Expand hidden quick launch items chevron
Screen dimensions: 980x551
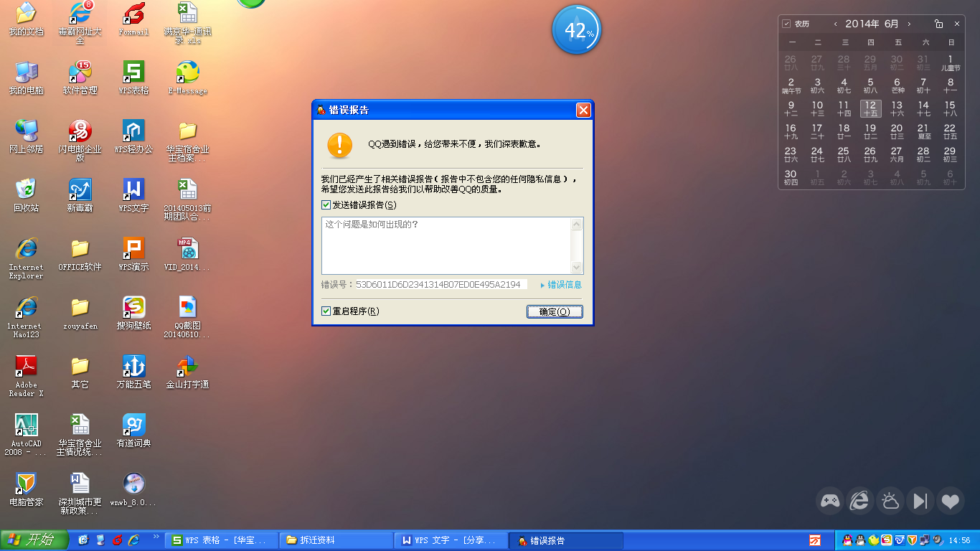click(x=156, y=537)
